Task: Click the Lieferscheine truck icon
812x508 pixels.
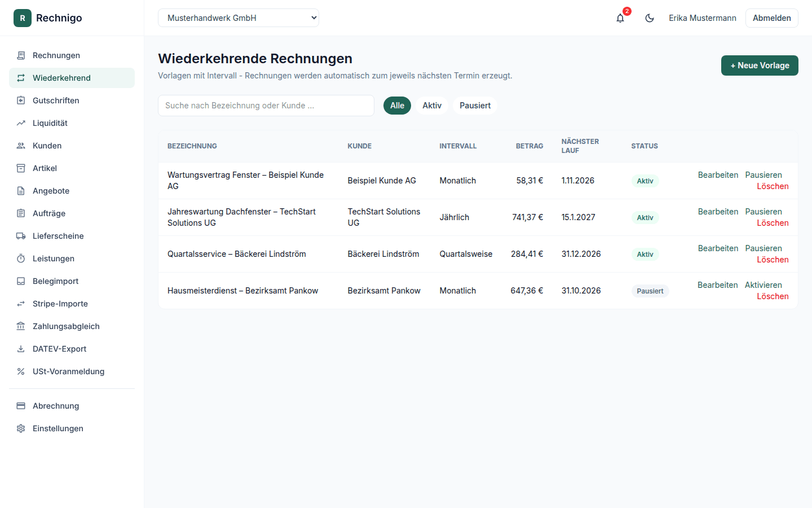Action: point(21,236)
